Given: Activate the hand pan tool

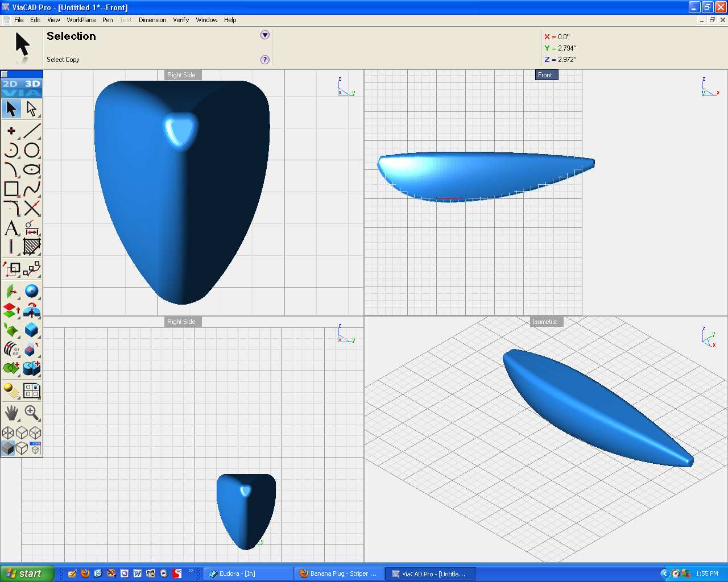Looking at the screenshot, I should click(x=11, y=413).
